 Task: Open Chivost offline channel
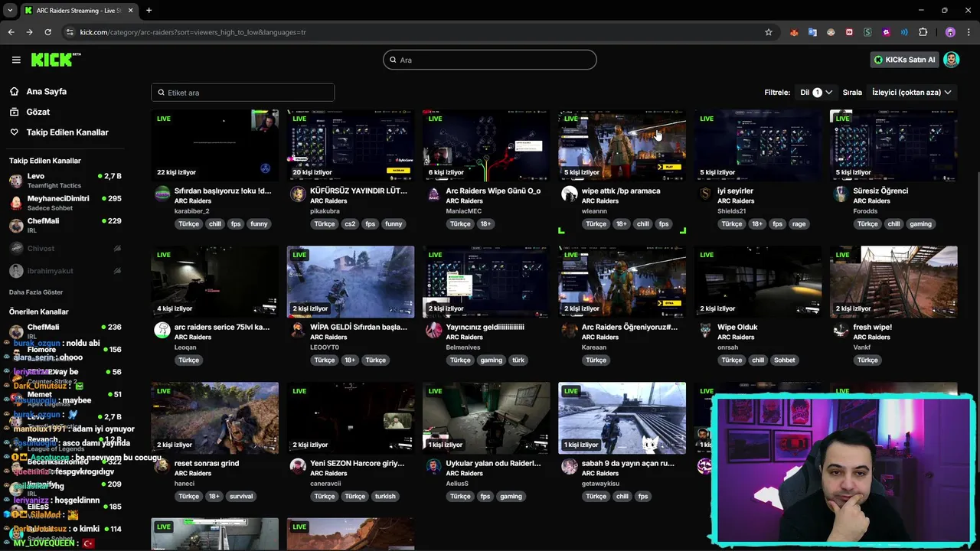[65, 249]
